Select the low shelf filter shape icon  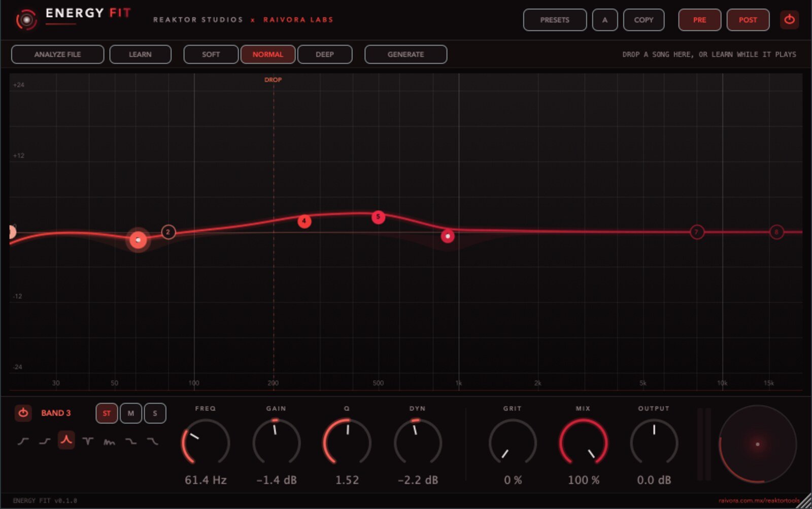click(x=45, y=441)
